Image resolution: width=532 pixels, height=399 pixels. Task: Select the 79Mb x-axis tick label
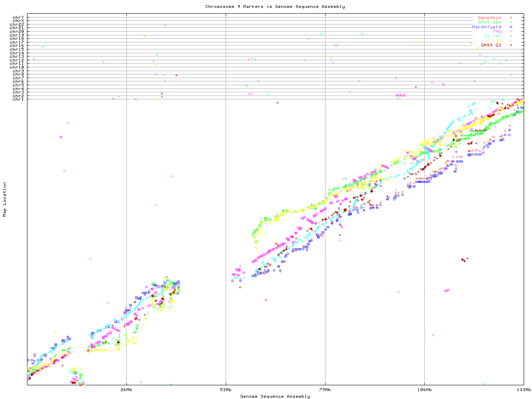click(325, 390)
